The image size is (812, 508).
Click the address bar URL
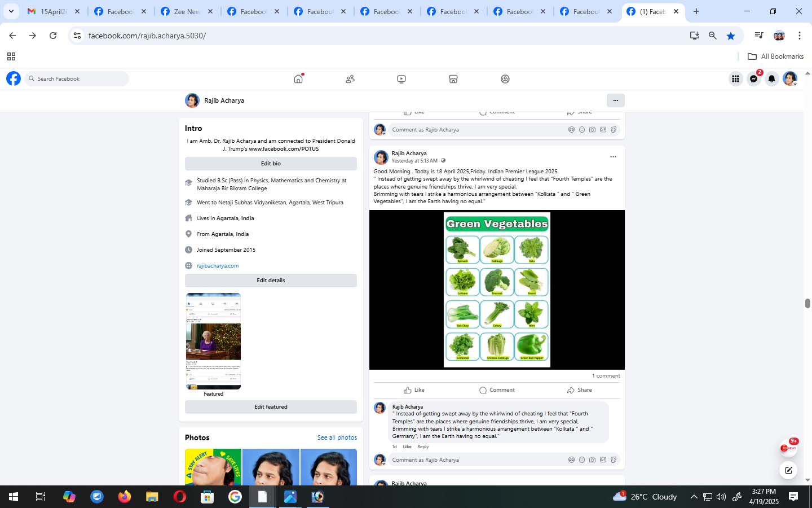[x=147, y=36]
